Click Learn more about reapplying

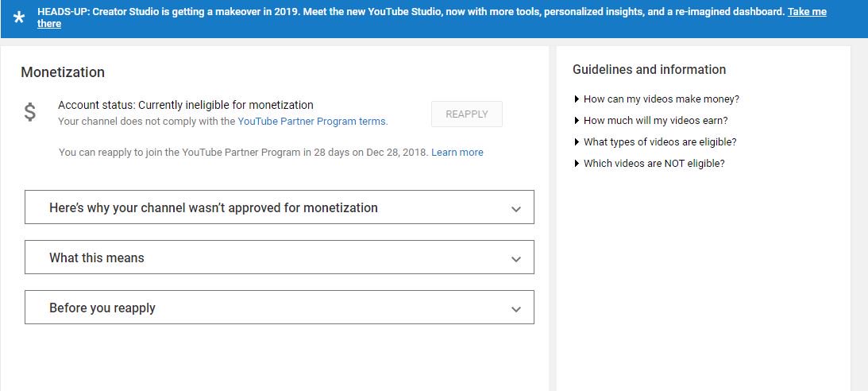[x=457, y=153]
